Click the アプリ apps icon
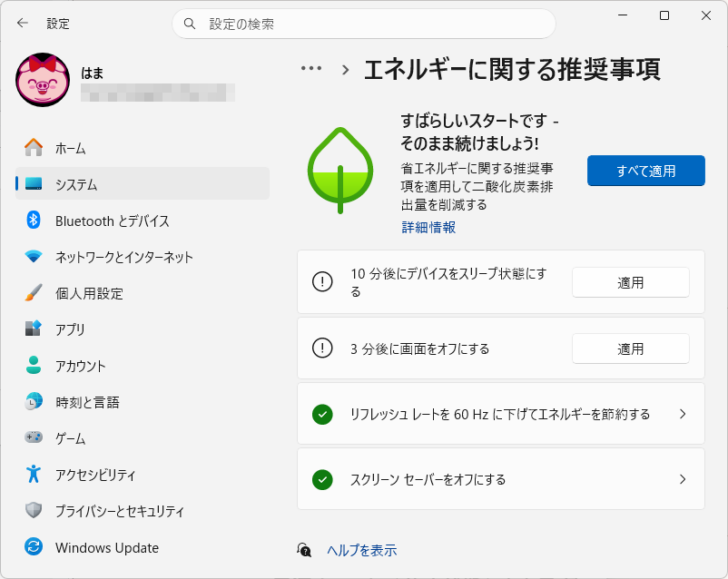 point(33,329)
